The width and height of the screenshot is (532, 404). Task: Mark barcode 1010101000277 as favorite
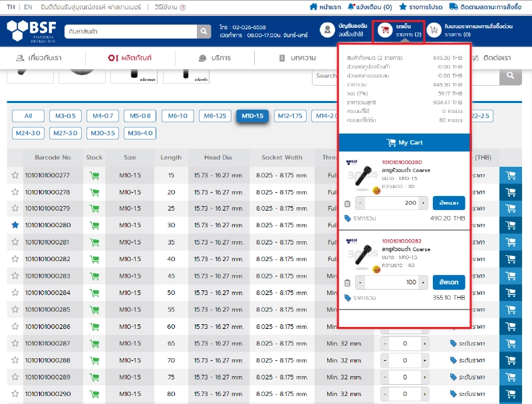[x=15, y=175]
